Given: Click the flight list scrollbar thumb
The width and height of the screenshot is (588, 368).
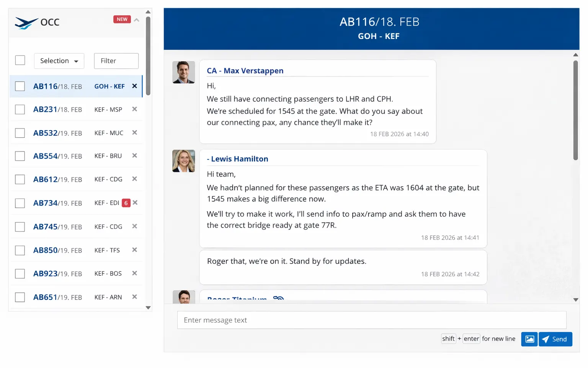Looking at the screenshot, I should click(x=148, y=56).
